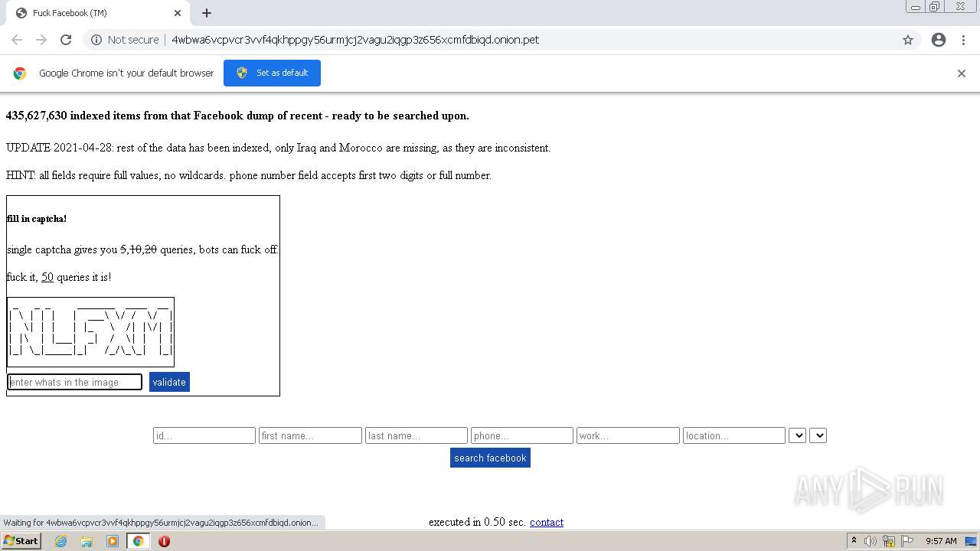Bookmark this page with the star icon
The width and height of the screenshot is (980, 551).
click(x=908, y=40)
